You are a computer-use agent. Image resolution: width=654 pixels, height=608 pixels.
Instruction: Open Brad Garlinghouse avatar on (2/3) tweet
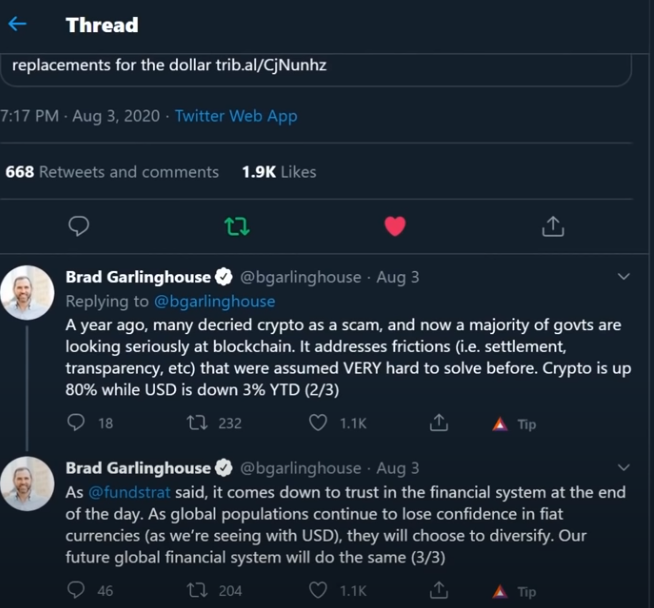[27, 292]
